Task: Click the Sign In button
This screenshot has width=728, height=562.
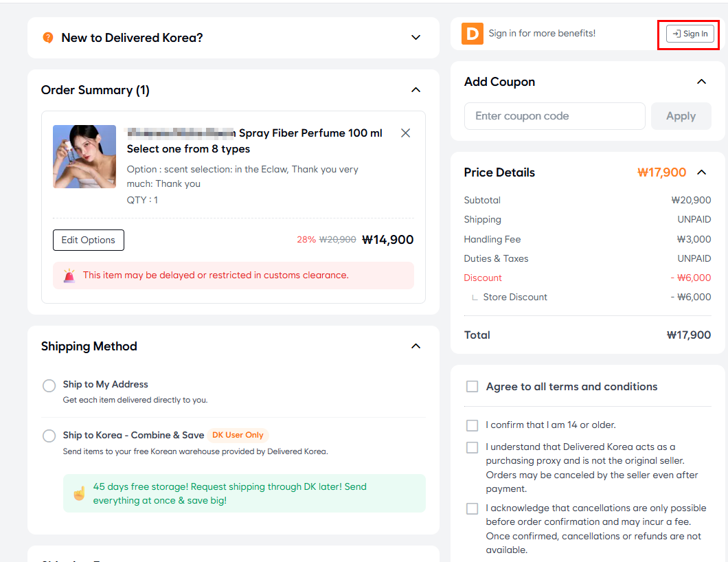Action: [x=690, y=34]
